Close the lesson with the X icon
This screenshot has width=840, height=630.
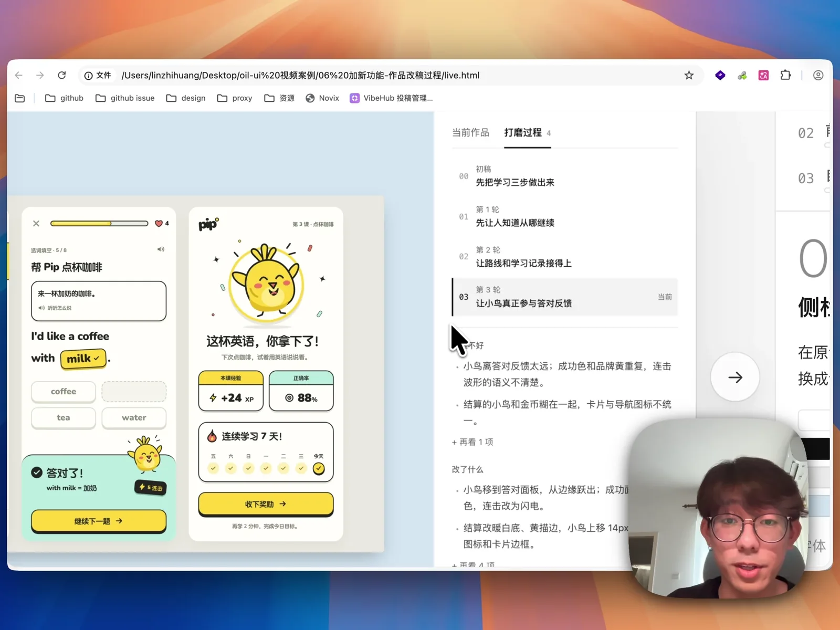[x=36, y=223]
